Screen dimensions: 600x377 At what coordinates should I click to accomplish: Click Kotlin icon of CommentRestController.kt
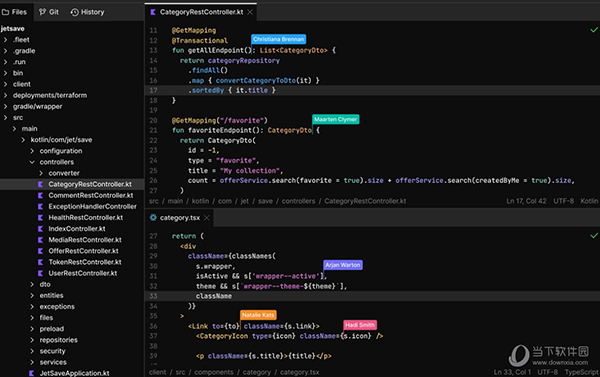(x=40, y=196)
